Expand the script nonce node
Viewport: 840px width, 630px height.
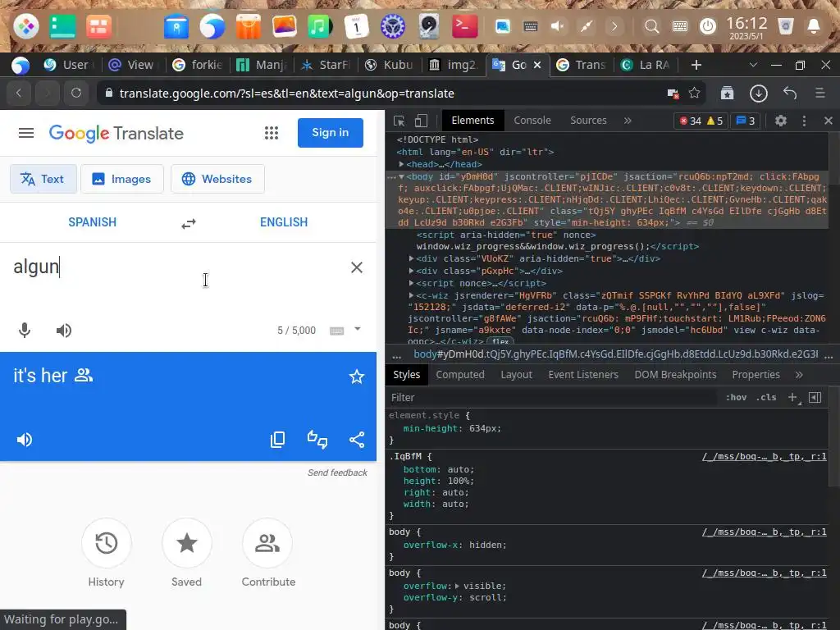click(x=412, y=283)
